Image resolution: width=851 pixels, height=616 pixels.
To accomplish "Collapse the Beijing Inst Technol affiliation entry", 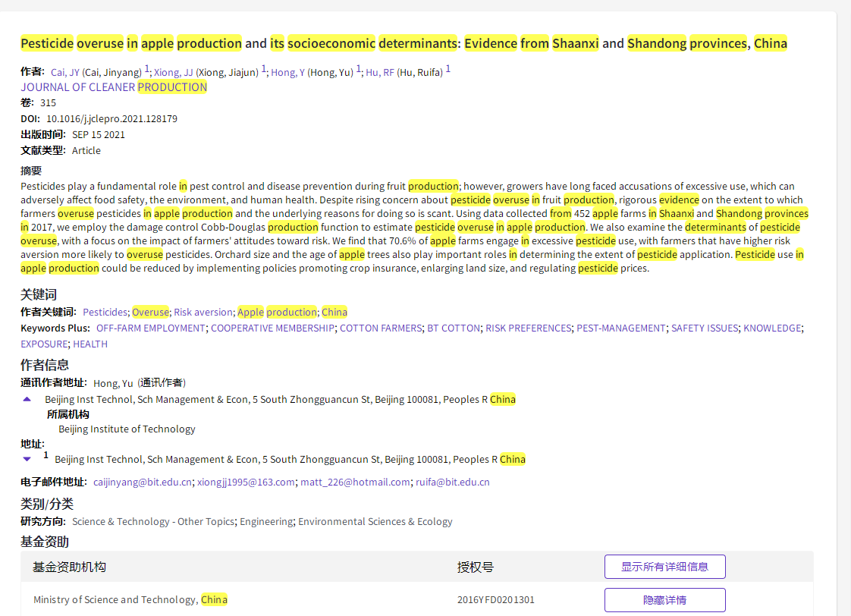I will click(26, 399).
